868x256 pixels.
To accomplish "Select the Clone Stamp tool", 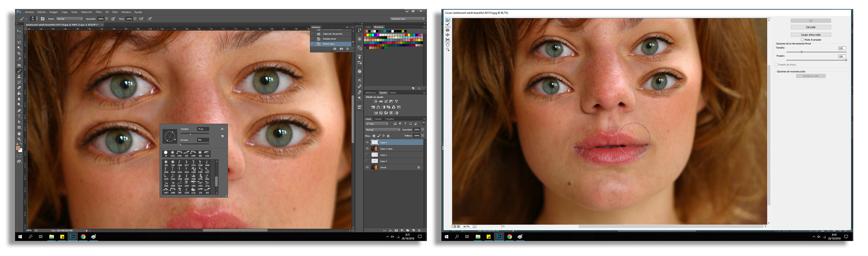I will coord(19,77).
